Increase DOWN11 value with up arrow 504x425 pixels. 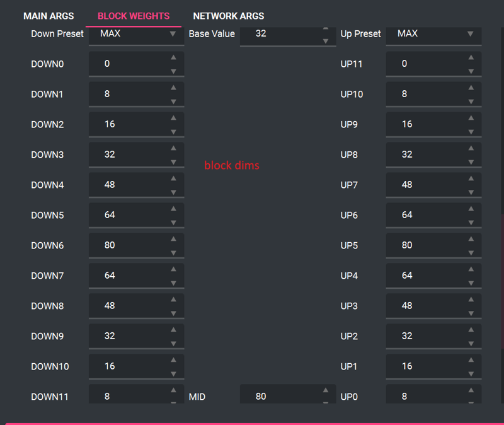(x=174, y=390)
